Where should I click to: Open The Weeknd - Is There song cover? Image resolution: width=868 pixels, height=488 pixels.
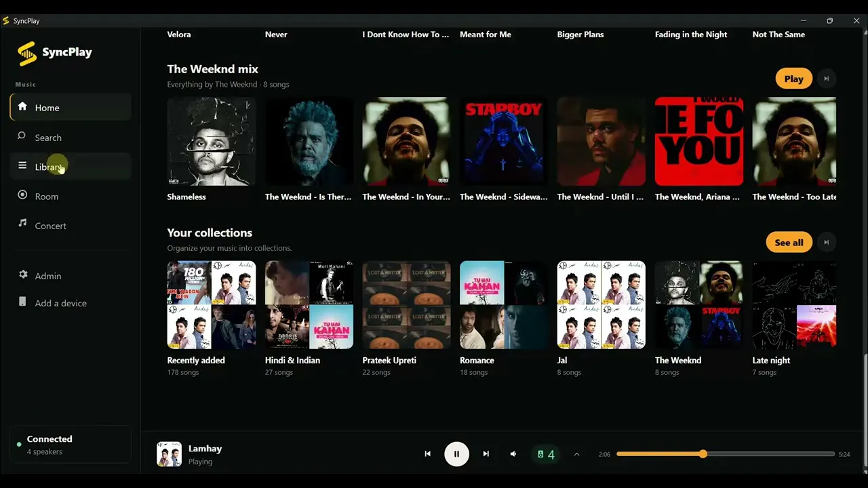309,142
